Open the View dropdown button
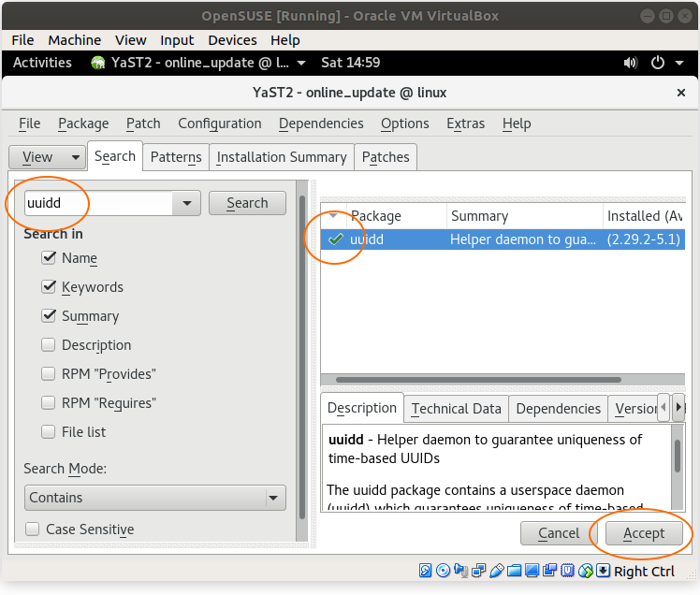700x595 pixels. [48, 157]
